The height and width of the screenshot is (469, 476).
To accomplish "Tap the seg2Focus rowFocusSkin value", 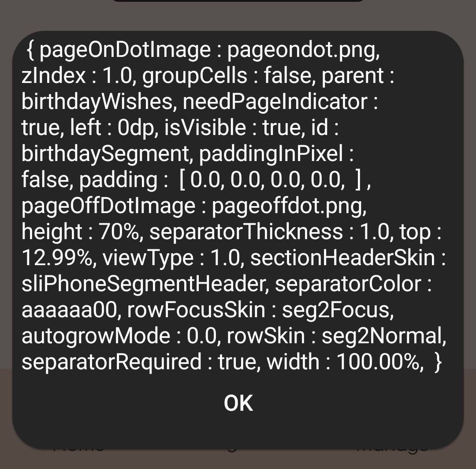I will tap(338, 311).
